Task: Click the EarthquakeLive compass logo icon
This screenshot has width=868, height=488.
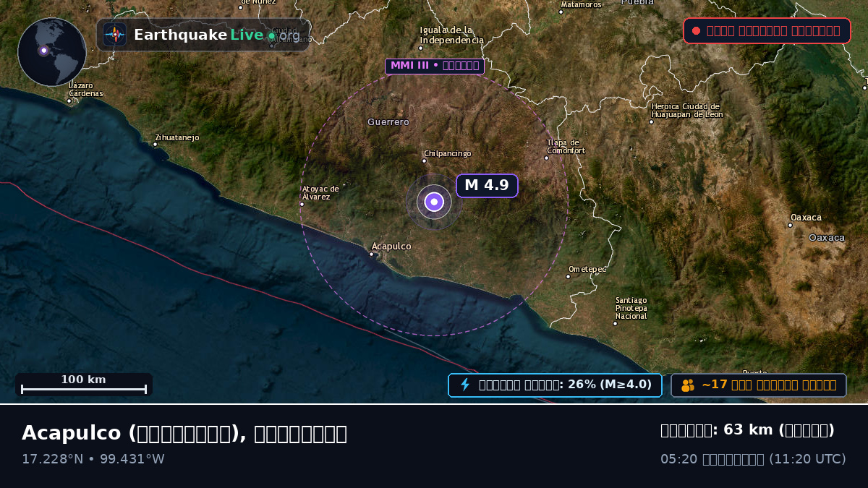Action: [115, 35]
